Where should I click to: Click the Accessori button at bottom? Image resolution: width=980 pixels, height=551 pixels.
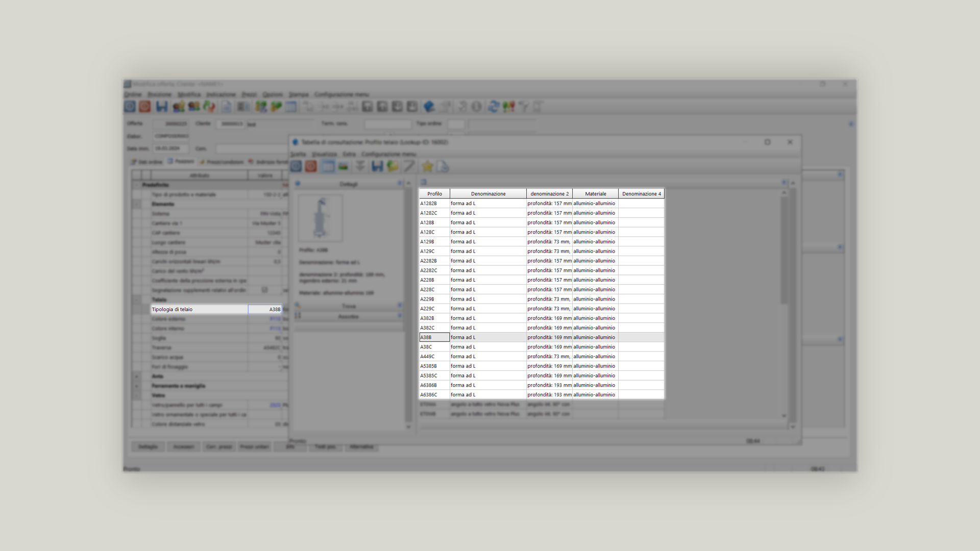coord(183,447)
